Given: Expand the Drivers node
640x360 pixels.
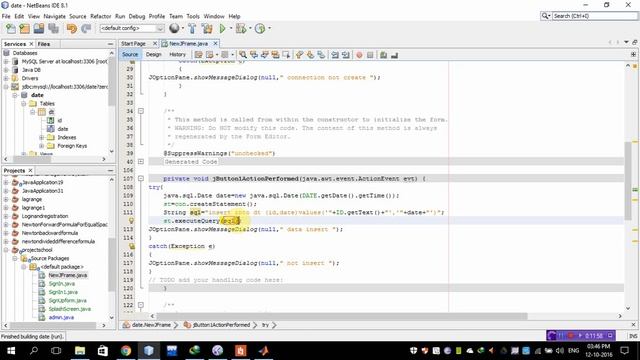Looking at the screenshot, I should pos(6,78).
